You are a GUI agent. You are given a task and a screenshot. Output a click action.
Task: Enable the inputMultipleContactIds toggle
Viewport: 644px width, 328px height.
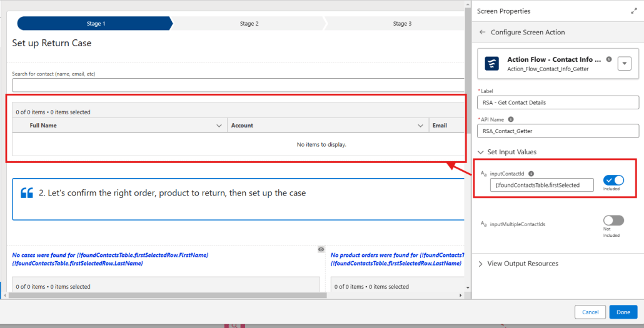(x=613, y=221)
